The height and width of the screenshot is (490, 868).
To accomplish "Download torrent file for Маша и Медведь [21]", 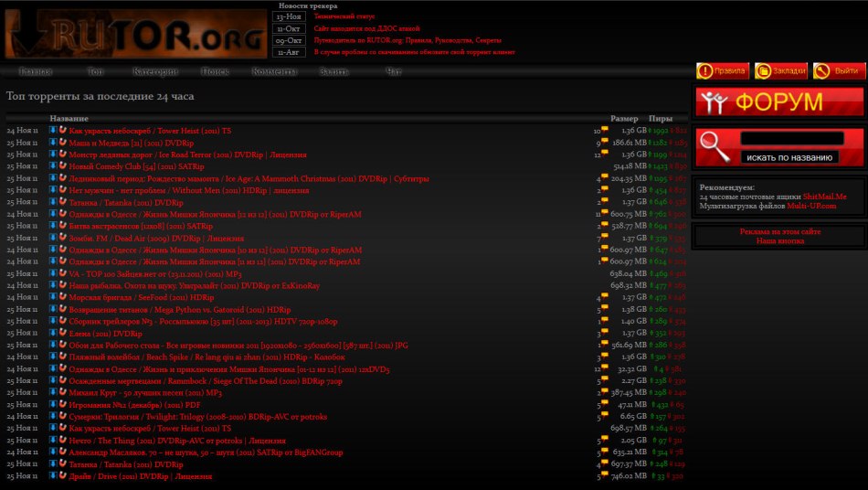I will 53,143.
